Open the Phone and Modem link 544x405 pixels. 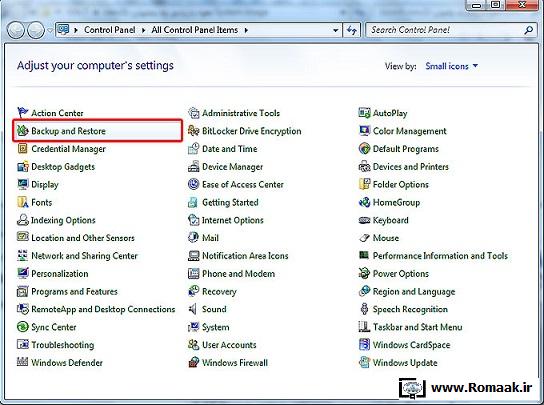click(239, 273)
